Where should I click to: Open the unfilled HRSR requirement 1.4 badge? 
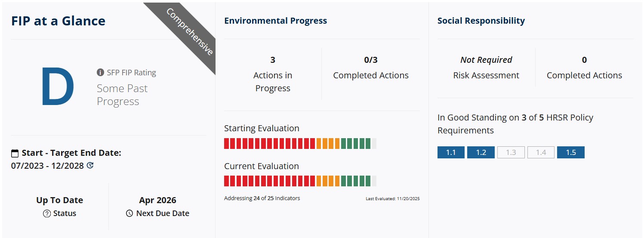click(x=541, y=152)
